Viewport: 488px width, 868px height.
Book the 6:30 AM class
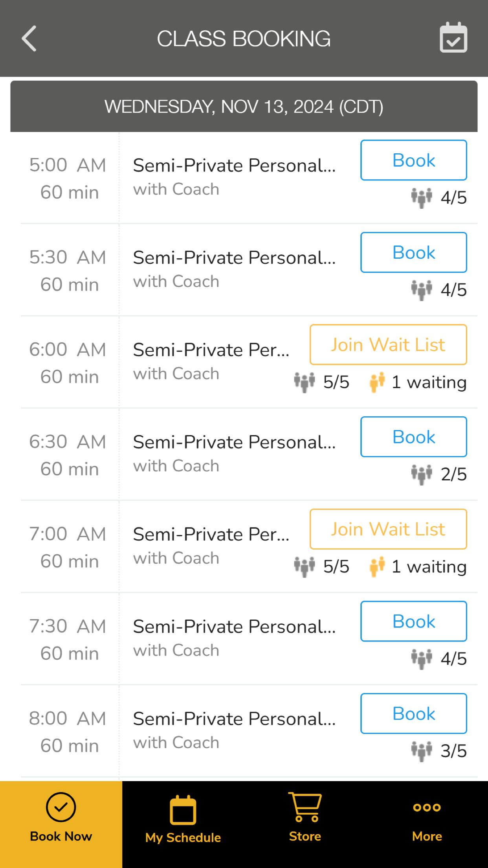414,437
